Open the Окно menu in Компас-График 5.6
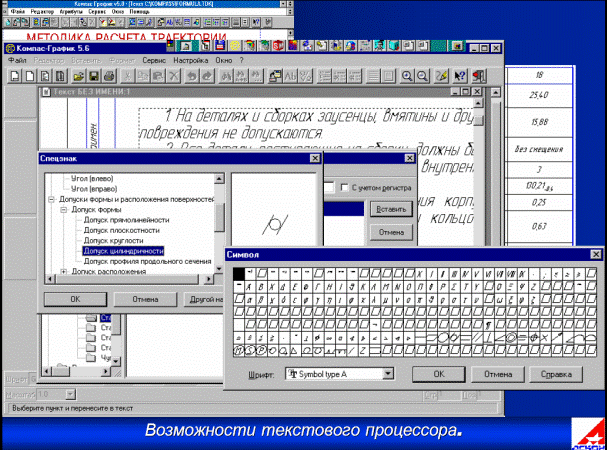 224,60
